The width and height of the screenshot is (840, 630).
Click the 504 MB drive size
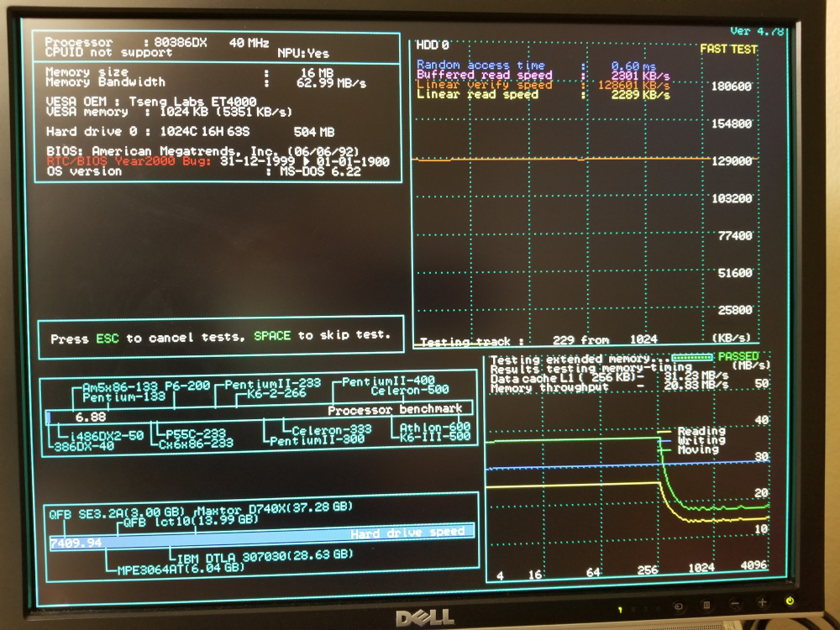(x=314, y=132)
